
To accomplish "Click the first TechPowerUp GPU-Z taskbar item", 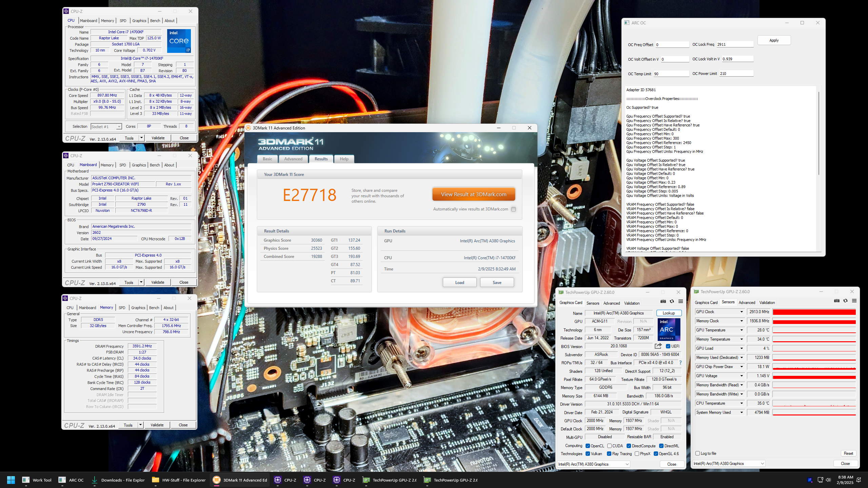I will pyautogui.click(x=390, y=480).
